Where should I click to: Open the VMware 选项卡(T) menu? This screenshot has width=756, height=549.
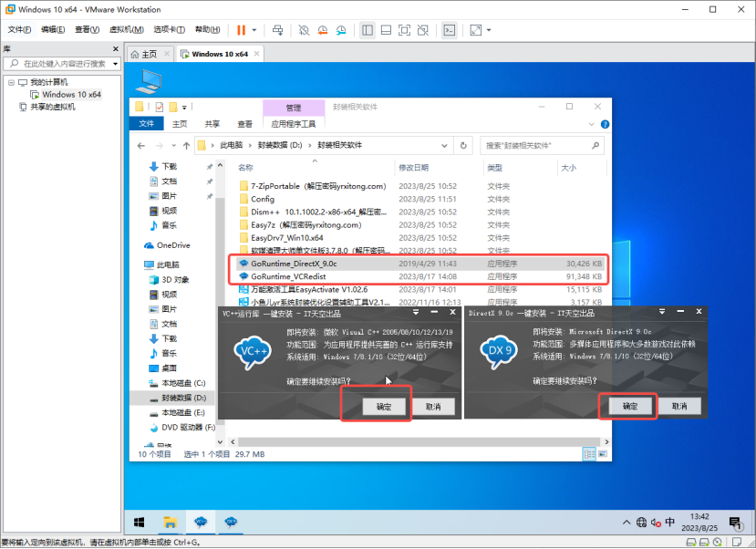coord(170,30)
